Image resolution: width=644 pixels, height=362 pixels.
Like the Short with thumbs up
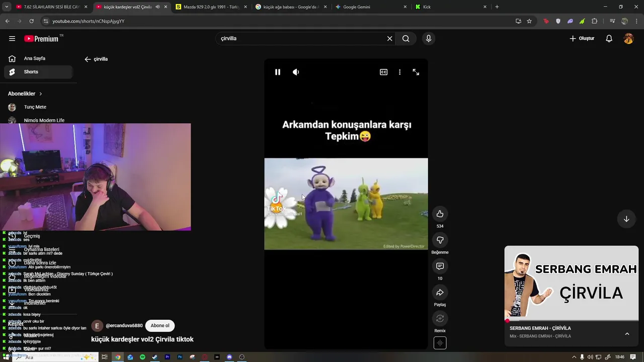(x=440, y=214)
